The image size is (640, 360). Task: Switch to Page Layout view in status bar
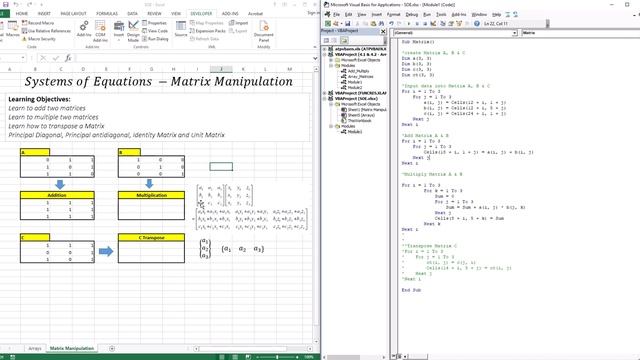click(x=235, y=357)
